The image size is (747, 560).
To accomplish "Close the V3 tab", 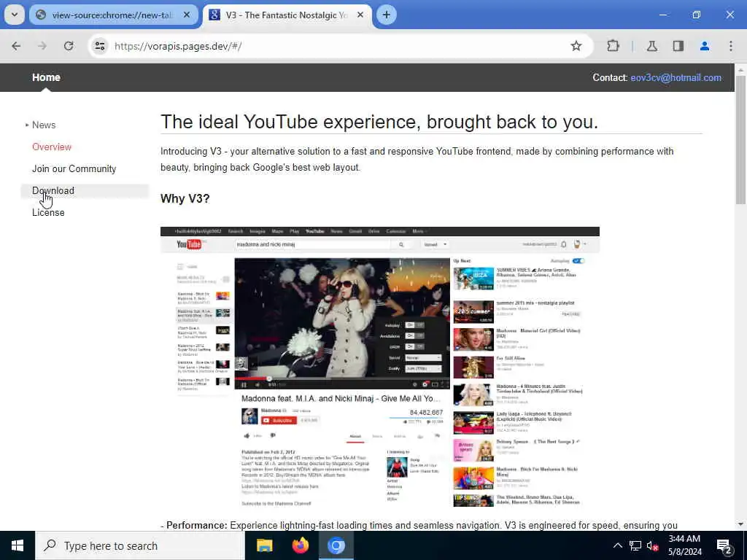I will 360,15.
